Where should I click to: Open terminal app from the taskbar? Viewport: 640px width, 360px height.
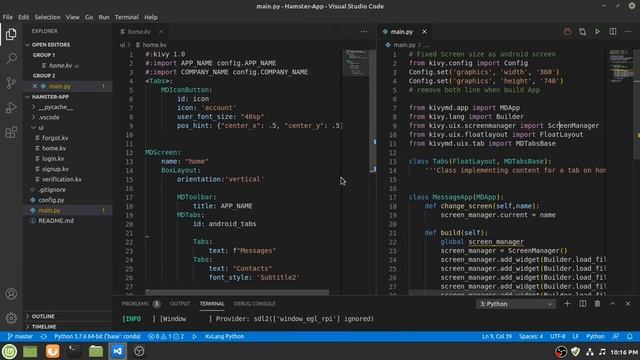[x=74, y=351]
